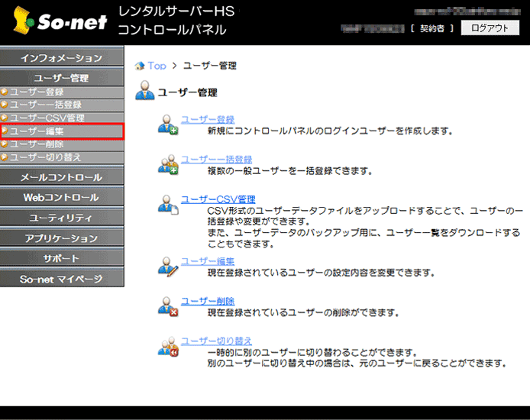Open the インフォメーション sidebar menu
530x420 pixels.
[x=61, y=58]
